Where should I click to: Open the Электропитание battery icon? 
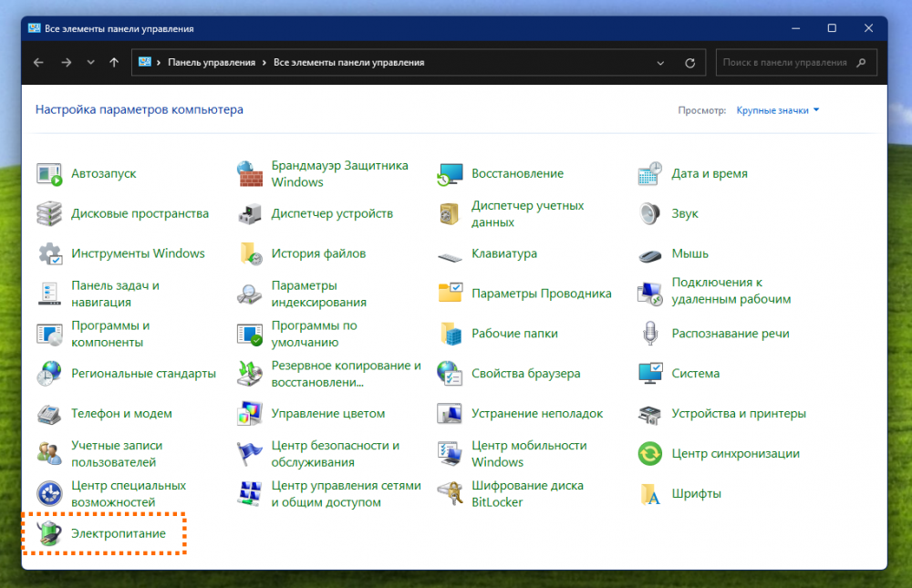pos(48,533)
